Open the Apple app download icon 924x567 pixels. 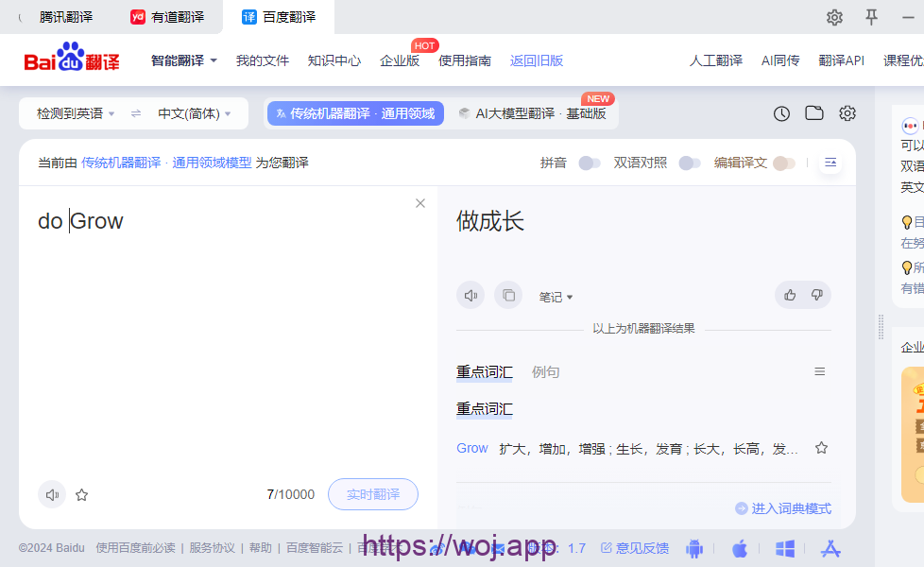740,549
